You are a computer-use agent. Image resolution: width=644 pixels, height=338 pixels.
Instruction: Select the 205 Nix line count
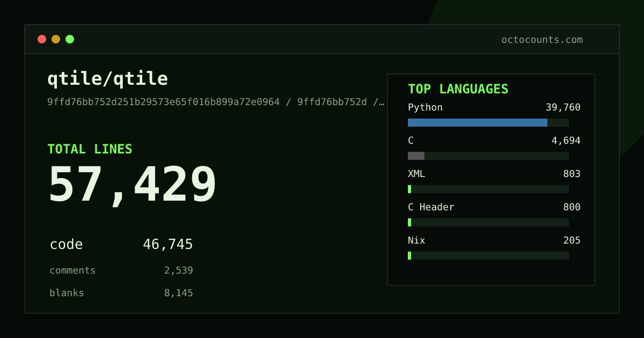coord(572,240)
